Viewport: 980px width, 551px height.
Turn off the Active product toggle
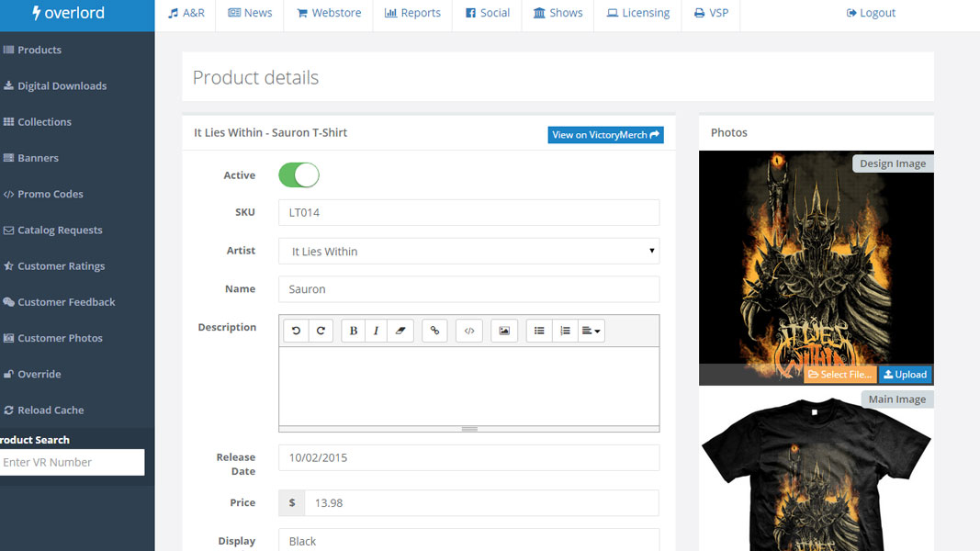click(299, 175)
